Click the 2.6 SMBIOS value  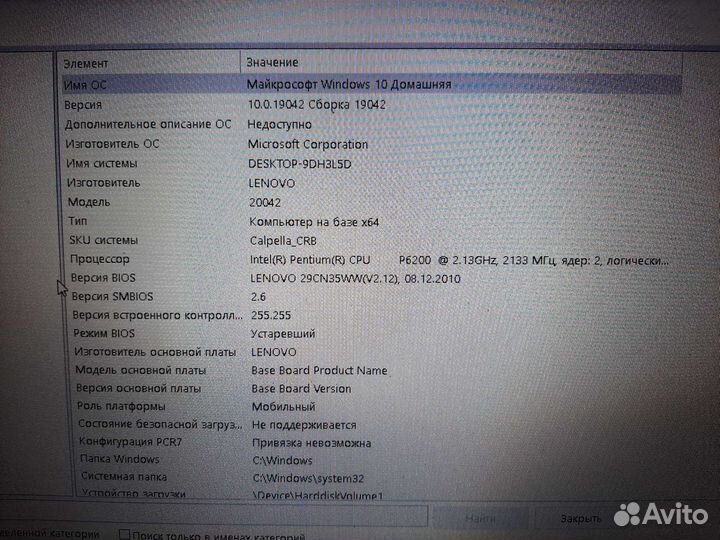pyautogui.click(x=258, y=297)
